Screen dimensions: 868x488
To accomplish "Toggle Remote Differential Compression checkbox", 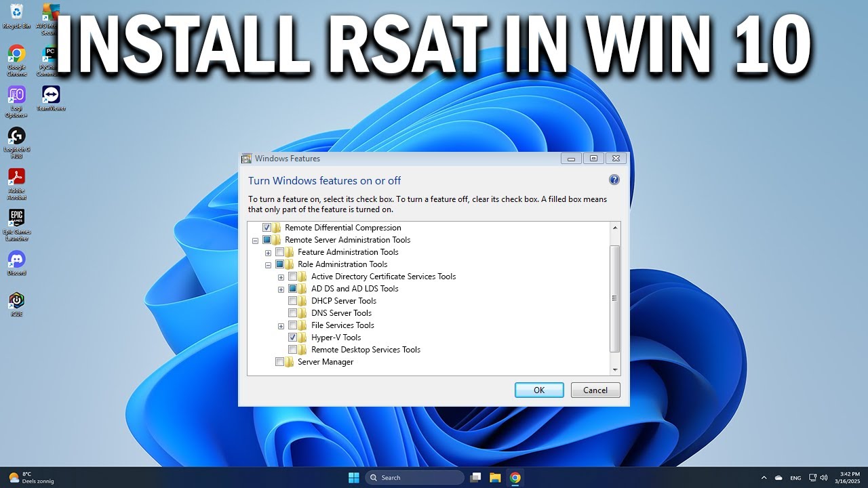I will [x=267, y=228].
